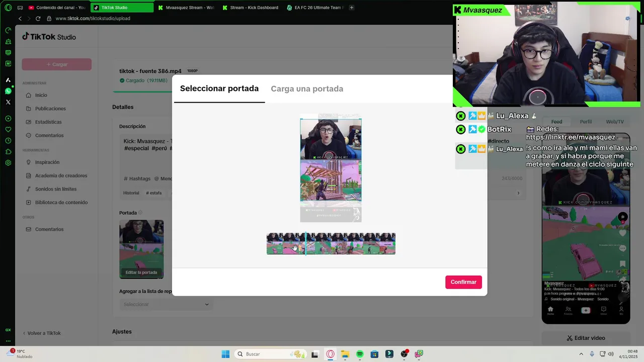Image resolution: width=644 pixels, height=362 pixels.
Task: Reload the TikTok Studio page
Action: pos(38,18)
